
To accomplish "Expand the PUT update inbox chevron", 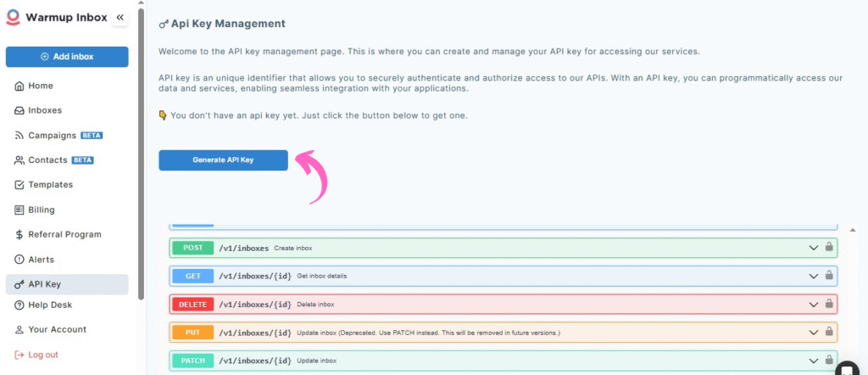I will 813,332.
